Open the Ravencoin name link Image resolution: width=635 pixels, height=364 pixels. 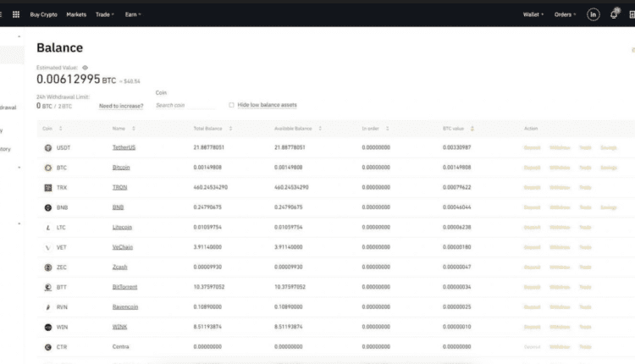(x=125, y=307)
